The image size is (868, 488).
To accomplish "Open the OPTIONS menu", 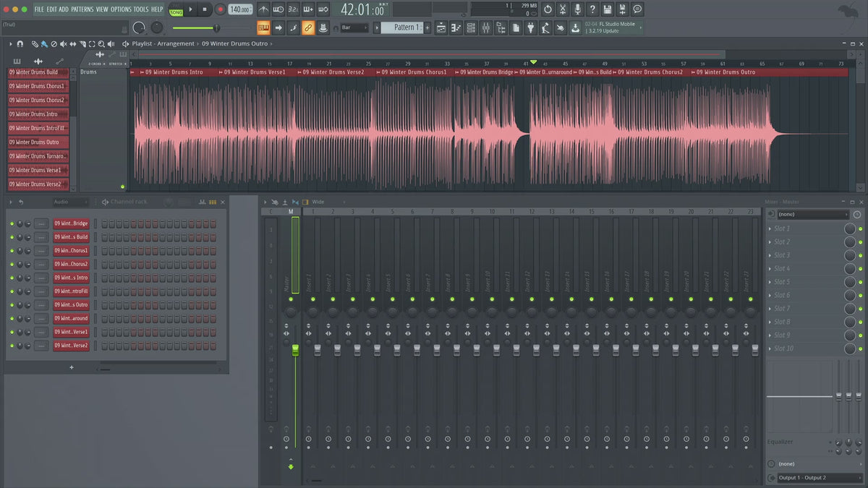I will point(121,9).
